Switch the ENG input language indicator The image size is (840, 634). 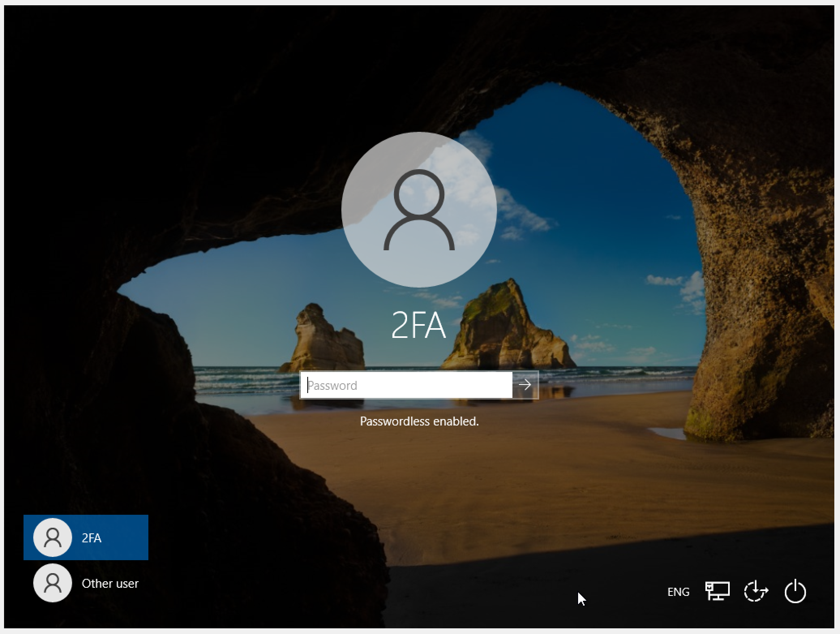[x=678, y=592]
